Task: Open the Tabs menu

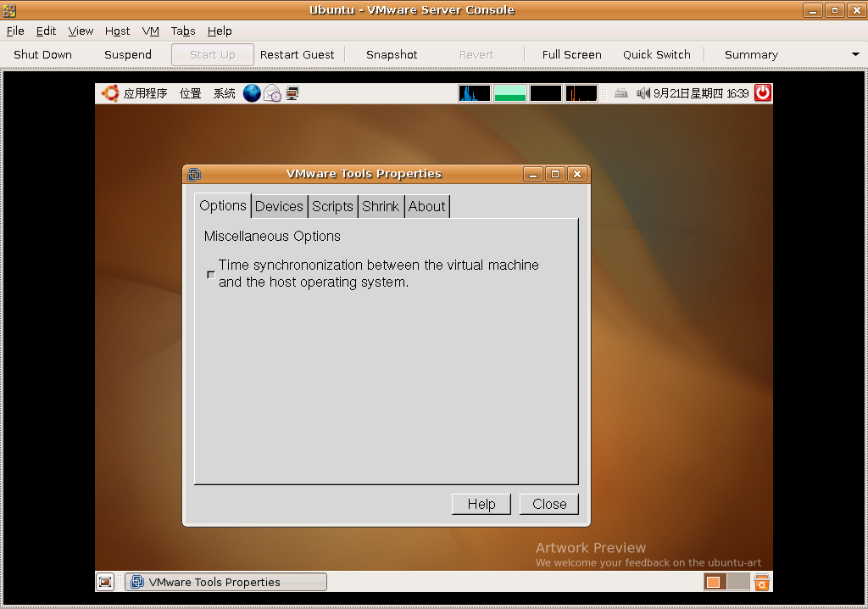Action: click(x=183, y=31)
